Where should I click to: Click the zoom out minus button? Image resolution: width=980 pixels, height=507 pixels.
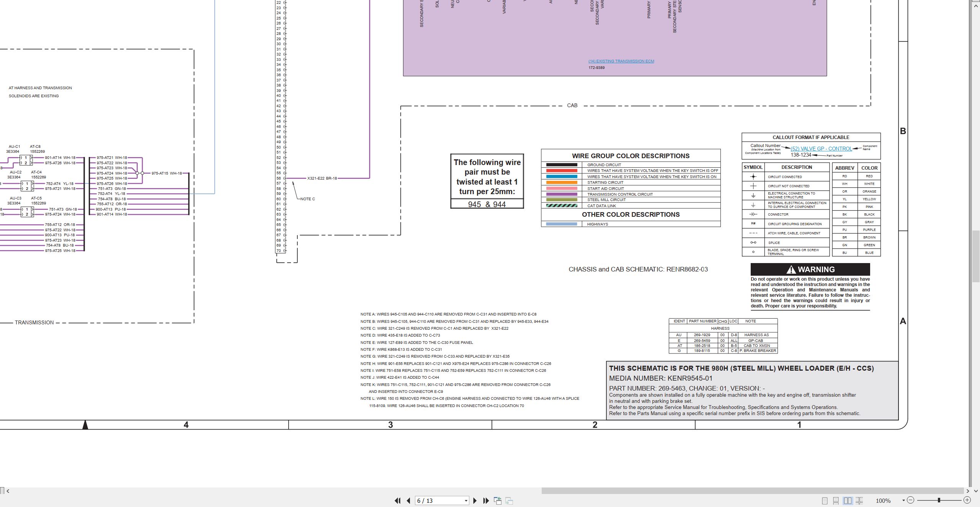(x=911, y=500)
